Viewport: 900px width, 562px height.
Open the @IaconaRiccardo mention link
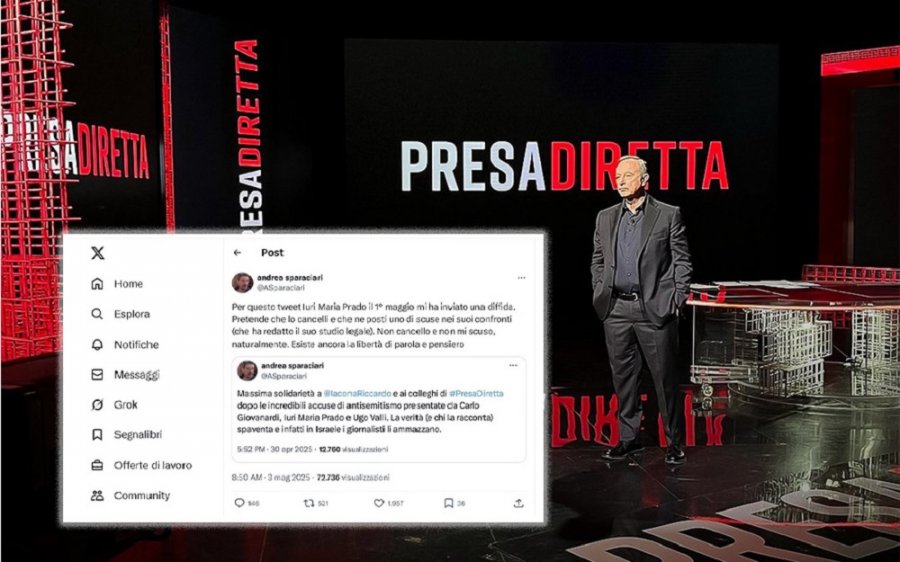(357, 393)
